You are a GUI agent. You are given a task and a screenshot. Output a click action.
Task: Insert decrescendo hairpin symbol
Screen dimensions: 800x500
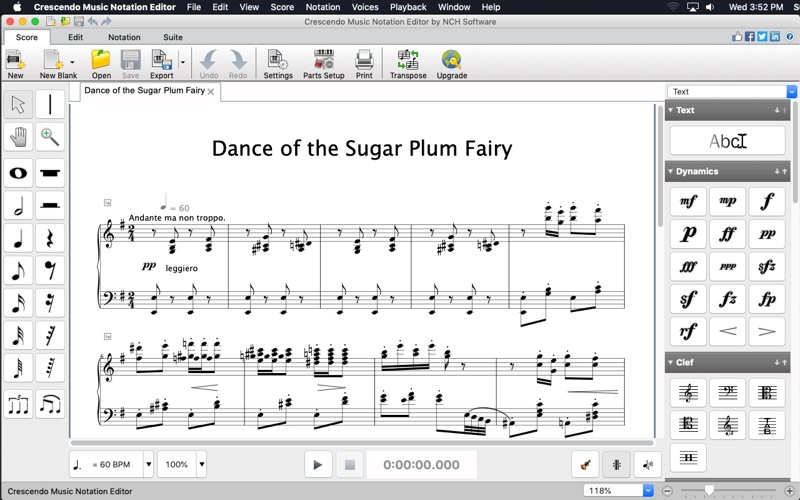(x=767, y=331)
